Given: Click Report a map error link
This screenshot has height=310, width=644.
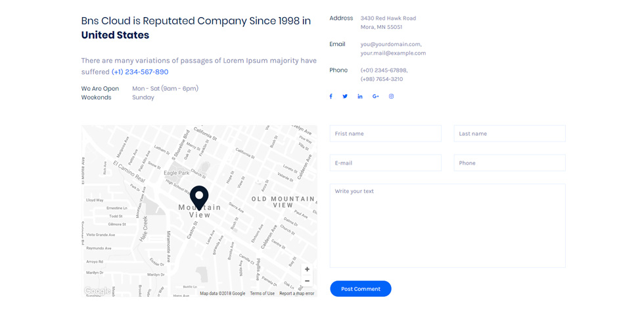Looking at the screenshot, I should click(x=297, y=294).
